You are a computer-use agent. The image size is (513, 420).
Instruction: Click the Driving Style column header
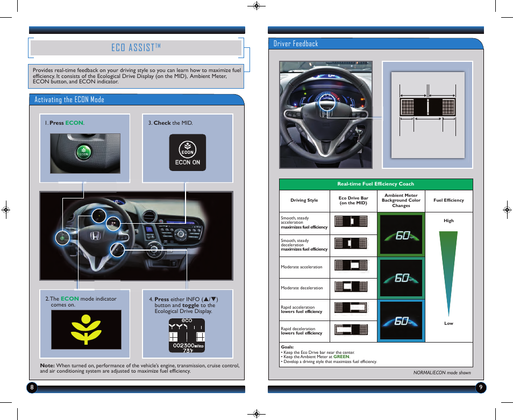click(304, 200)
